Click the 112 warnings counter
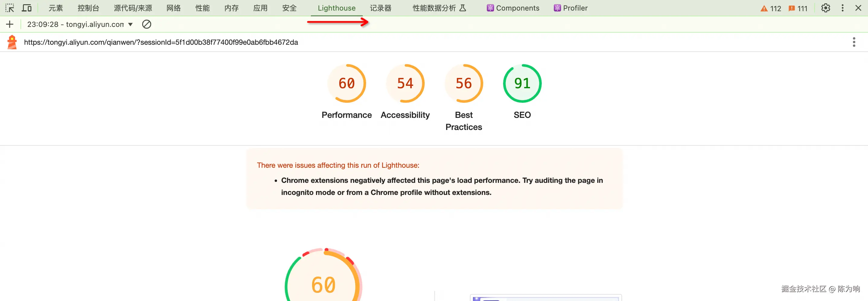The width and height of the screenshot is (868, 301). [771, 8]
